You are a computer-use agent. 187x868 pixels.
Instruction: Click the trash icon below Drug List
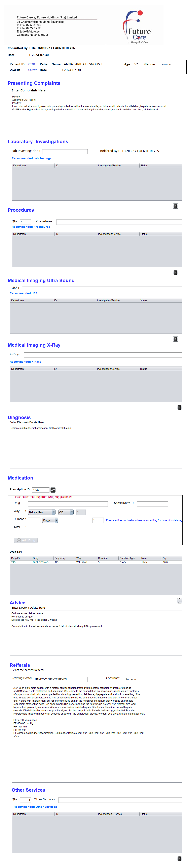point(179,601)
